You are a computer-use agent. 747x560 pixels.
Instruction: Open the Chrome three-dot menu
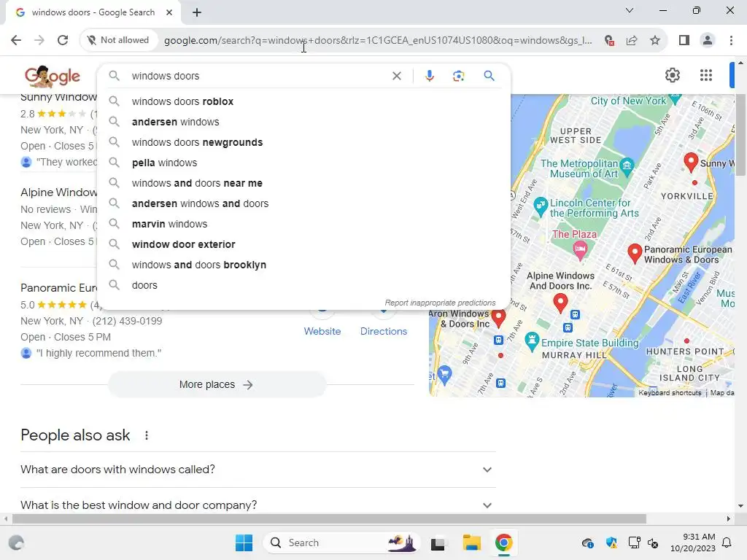731,41
